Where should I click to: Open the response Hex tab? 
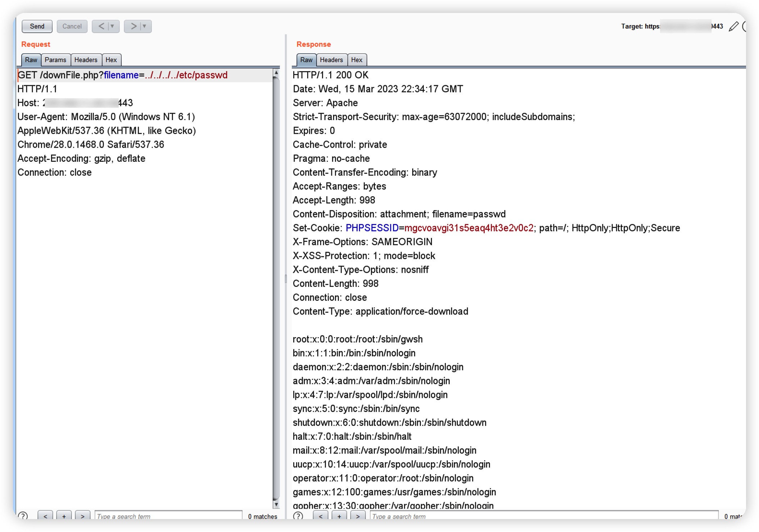tap(356, 60)
